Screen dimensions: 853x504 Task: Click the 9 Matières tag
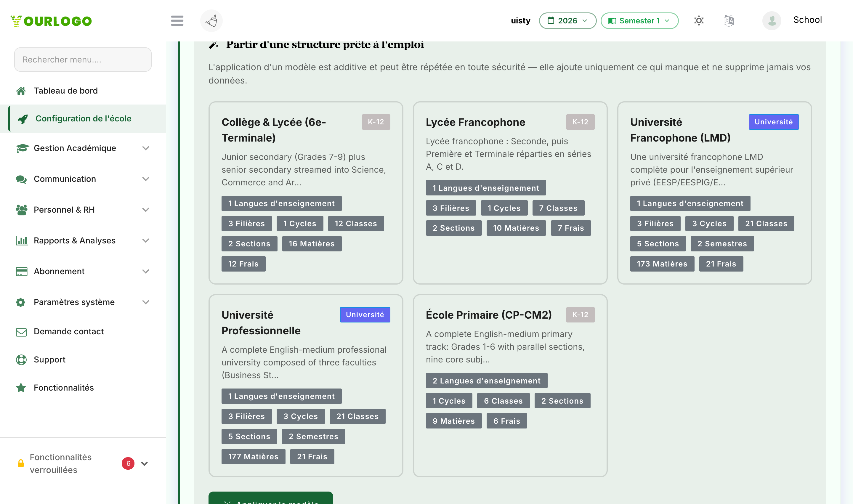[x=453, y=421]
